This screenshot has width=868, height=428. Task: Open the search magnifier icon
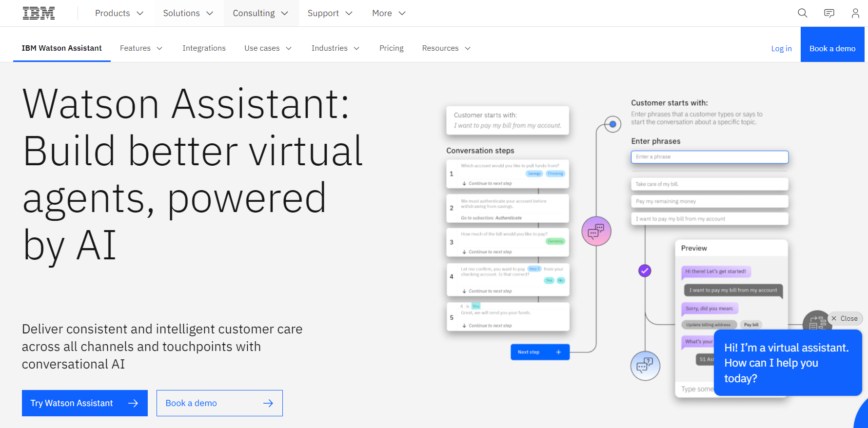[802, 13]
